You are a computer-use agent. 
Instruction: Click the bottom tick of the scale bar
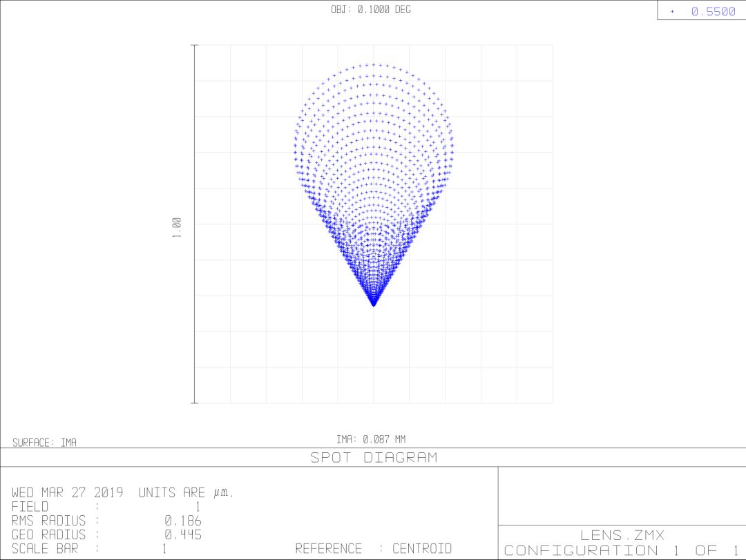(x=194, y=403)
